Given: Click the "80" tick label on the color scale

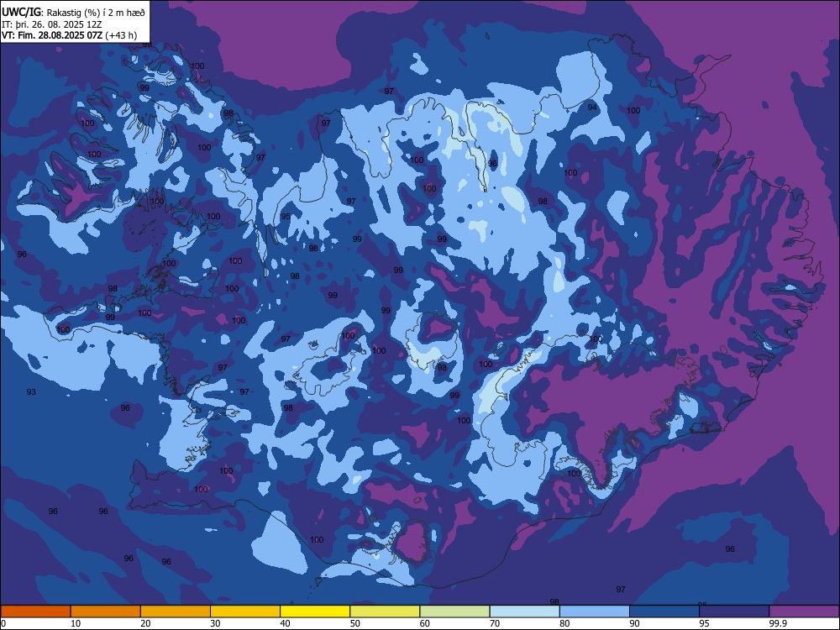Looking at the screenshot, I should pos(564,623).
